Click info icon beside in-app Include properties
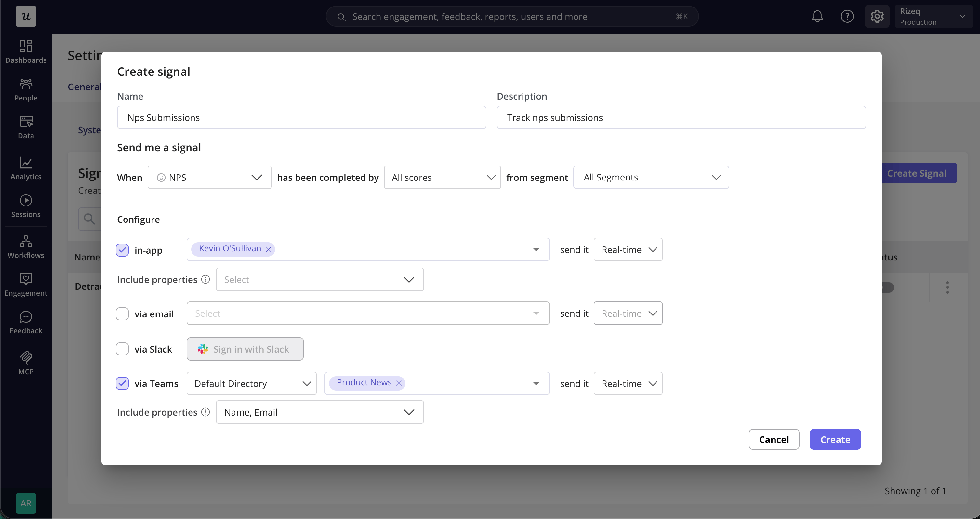This screenshot has width=980, height=519. tap(205, 279)
